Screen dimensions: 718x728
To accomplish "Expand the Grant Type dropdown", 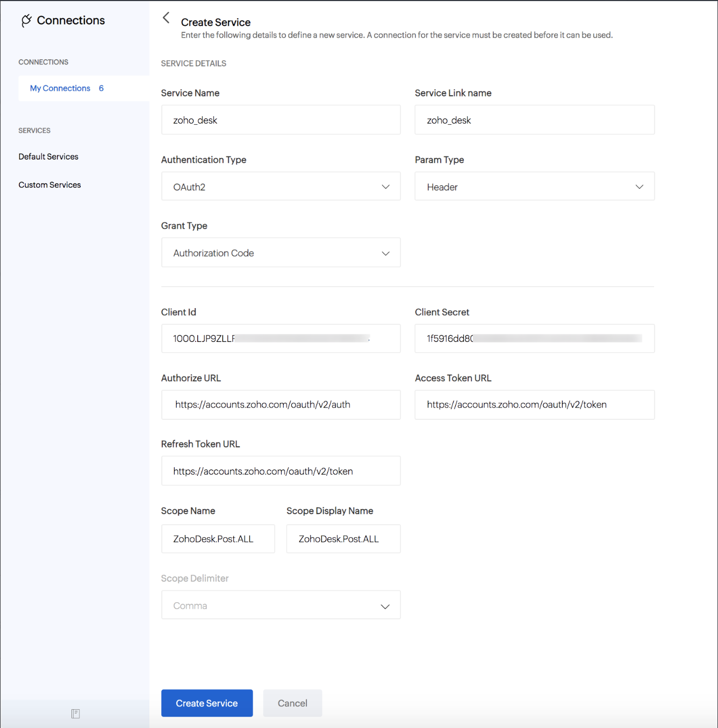I will pos(281,253).
